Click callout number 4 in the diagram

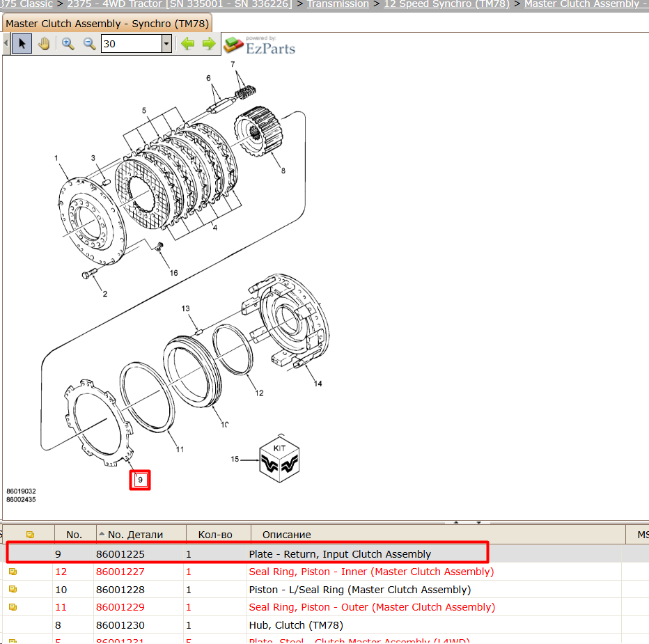214,228
